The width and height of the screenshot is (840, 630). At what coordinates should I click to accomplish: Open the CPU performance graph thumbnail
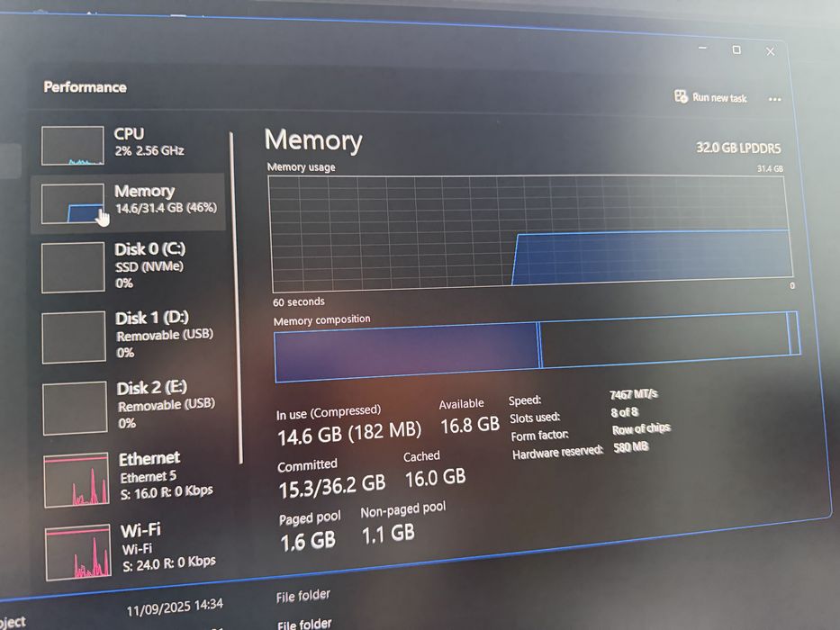tap(73, 146)
